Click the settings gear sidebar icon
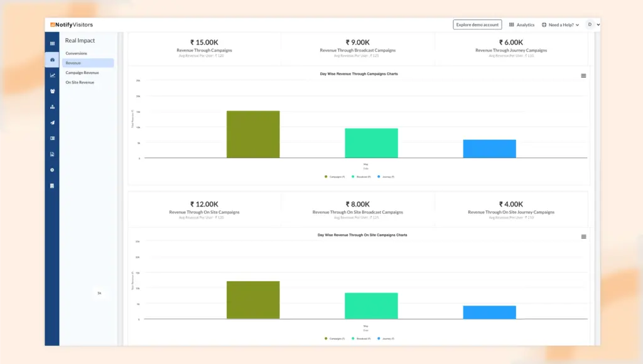 click(x=52, y=169)
